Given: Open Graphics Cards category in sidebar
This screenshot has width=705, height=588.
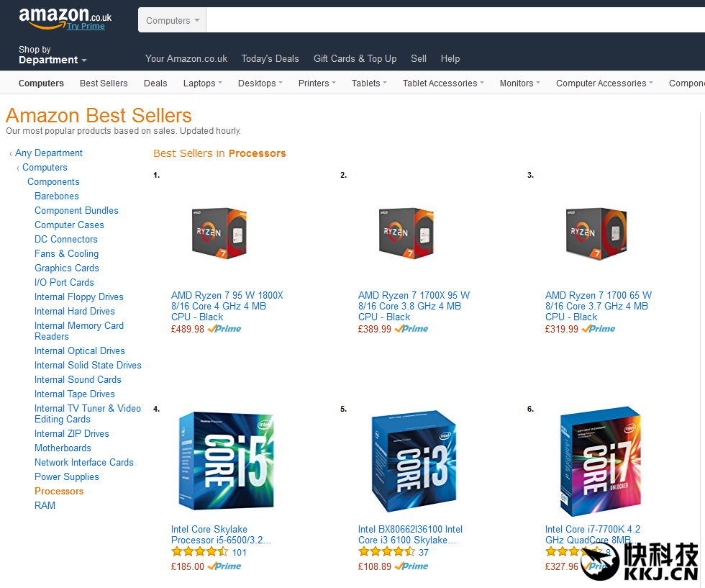Looking at the screenshot, I should coord(66,268).
